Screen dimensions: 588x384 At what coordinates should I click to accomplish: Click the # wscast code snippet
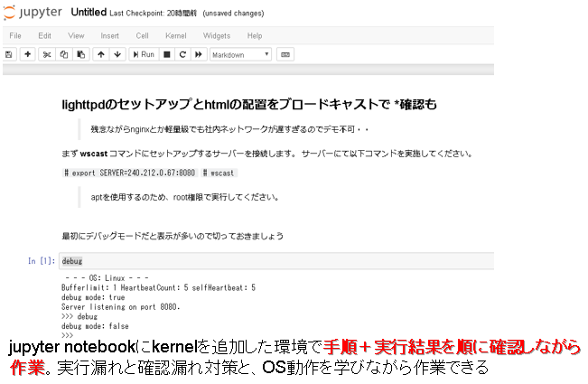(219, 173)
